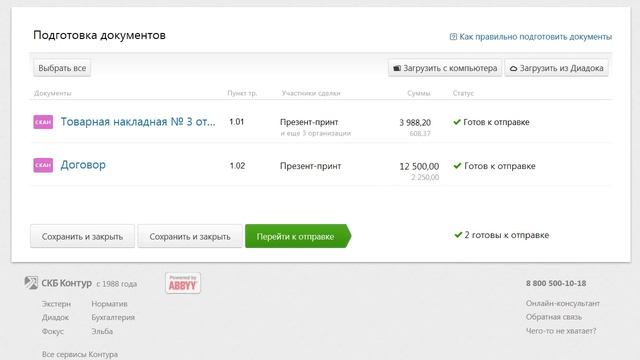
Task: Open the Обратная связь link
Action: (554, 317)
